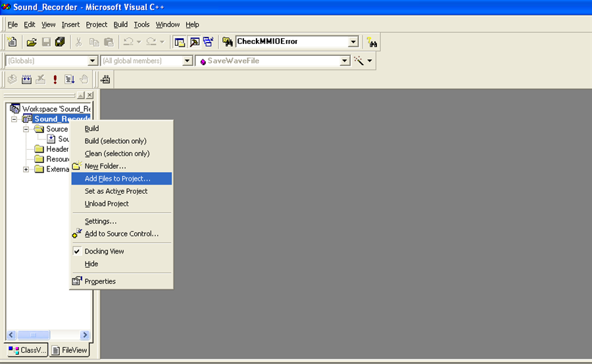Image resolution: width=592 pixels, height=364 pixels.
Task: Close the workspace pane with X button
Action: [x=89, y=95]
